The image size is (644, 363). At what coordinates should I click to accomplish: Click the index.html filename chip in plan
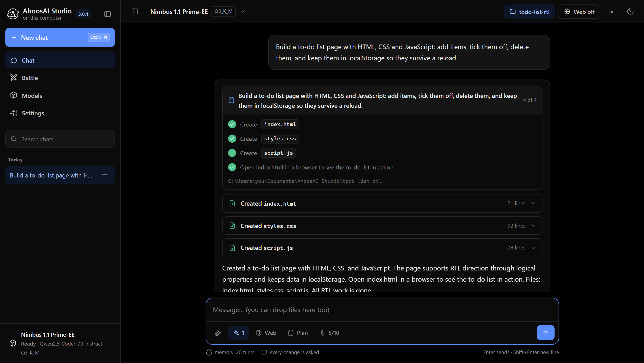pos(280,124)
